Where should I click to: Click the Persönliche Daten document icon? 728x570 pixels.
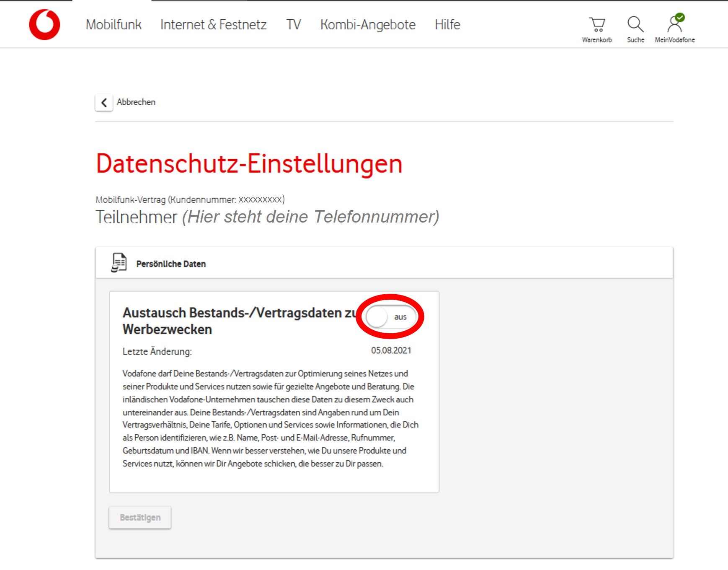point(119,263)
